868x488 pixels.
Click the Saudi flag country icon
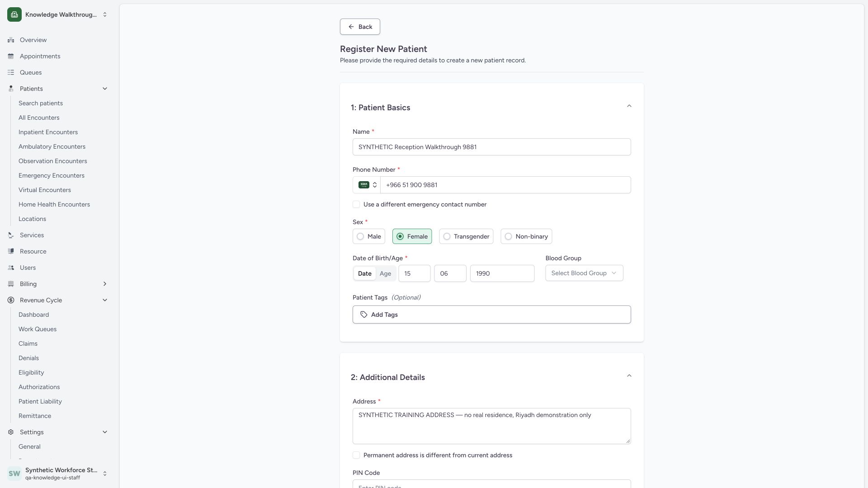click(364, 185)
